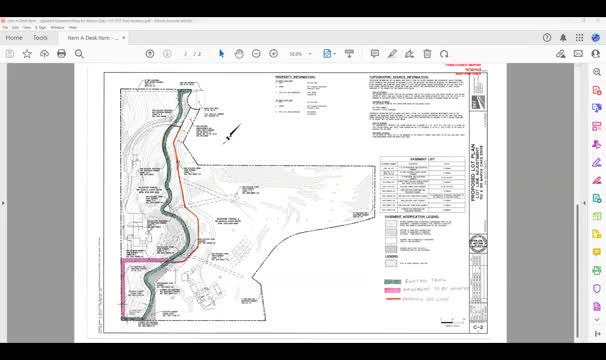Image resolution: width=606 pixels, height=360 pixels.
Task: Click the user profile avatar
Action: click(x=596, y=38)
